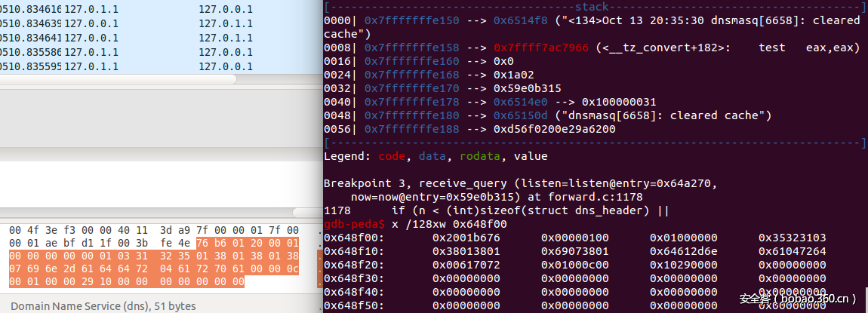Click red 'code' word in Legend
The image size is (868, 313).
pos(392,157)
